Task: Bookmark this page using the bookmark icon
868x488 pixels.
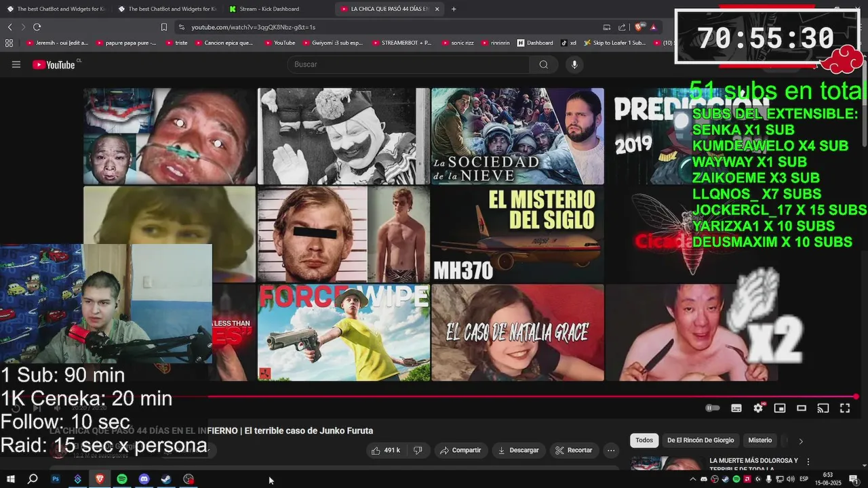Action: pos(163,27)
